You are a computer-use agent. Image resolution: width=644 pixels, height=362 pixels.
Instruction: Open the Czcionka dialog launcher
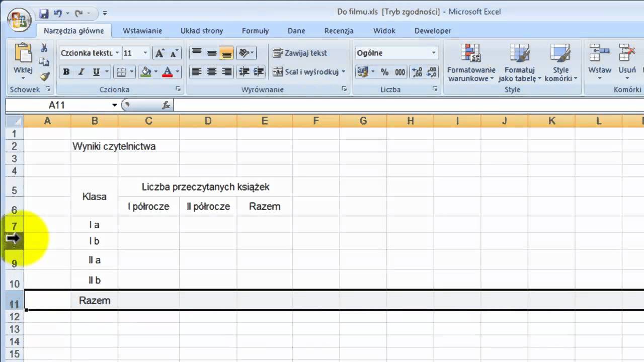(178, 89)
